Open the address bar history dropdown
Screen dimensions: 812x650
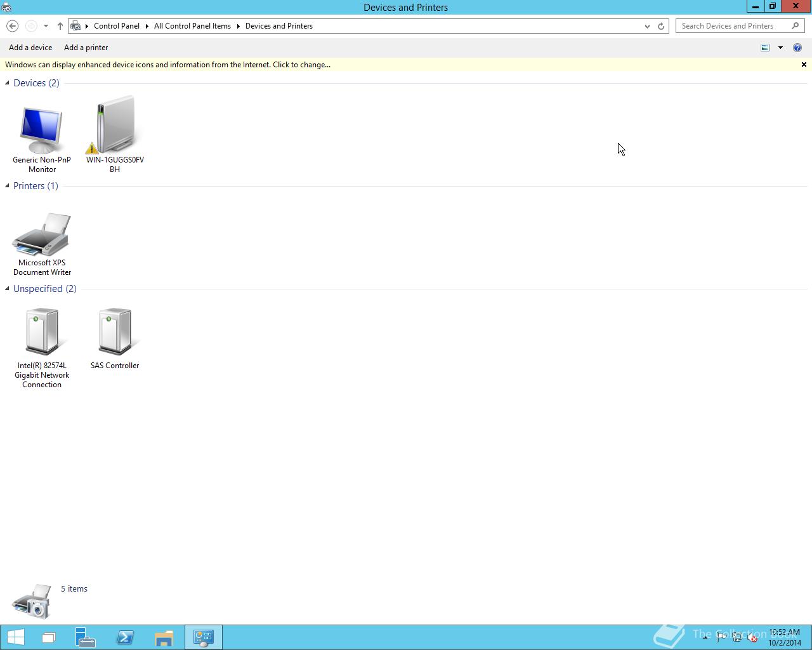(x=647, y=26)
